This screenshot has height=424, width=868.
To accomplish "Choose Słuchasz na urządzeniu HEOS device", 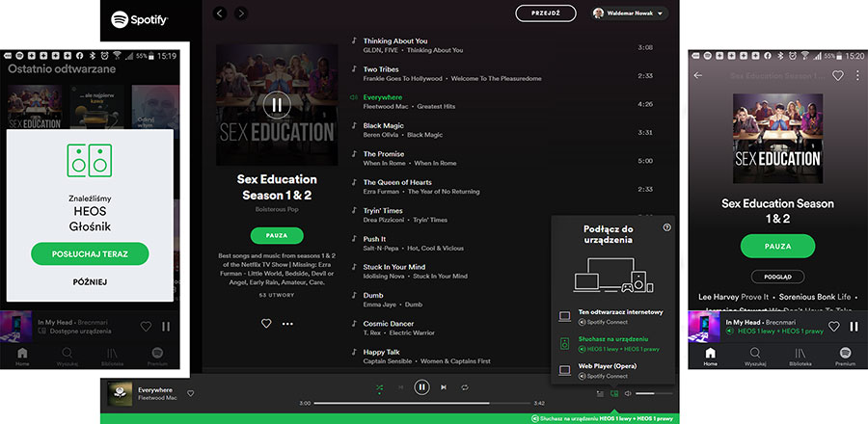I will click(611, 344).
